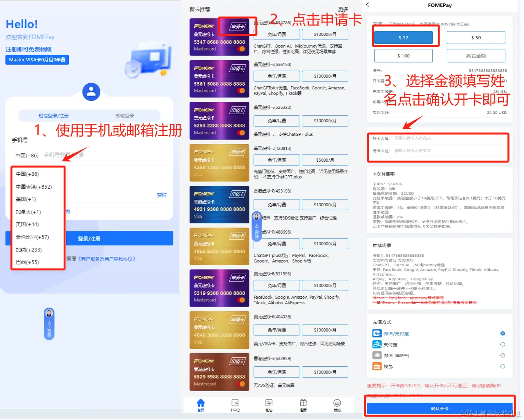Click 免年/月费 for card 534786

pyautogui.click(x=277, y=34)
